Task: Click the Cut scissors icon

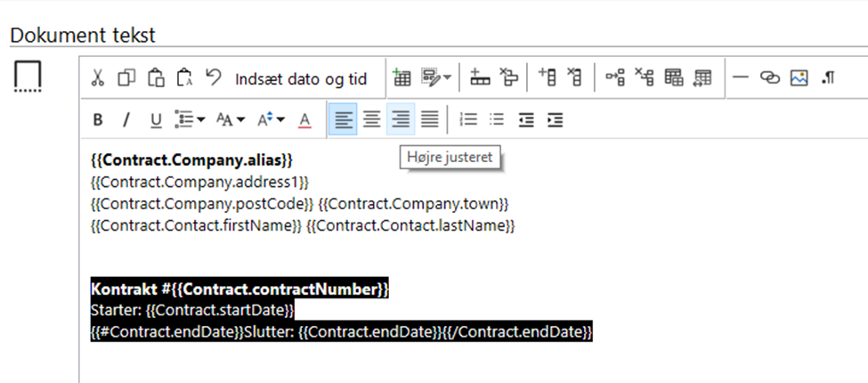Action: tap(97, 78)
